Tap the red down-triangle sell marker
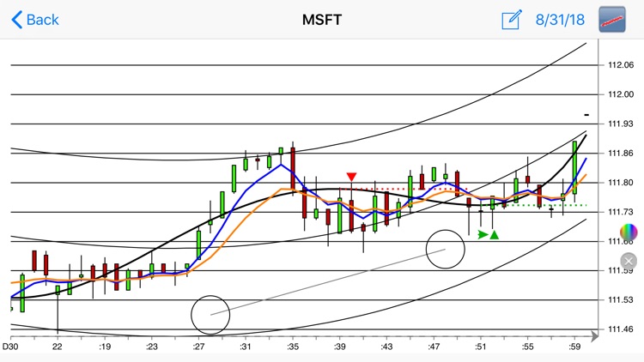 click(351, 177)
